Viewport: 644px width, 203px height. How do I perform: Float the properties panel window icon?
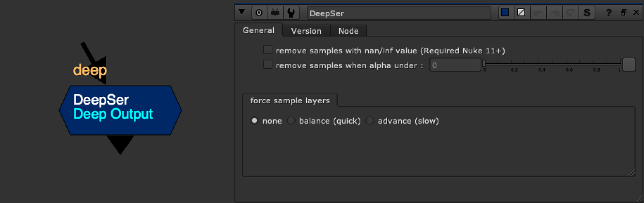pyautogui.click(x=623, y=12)
